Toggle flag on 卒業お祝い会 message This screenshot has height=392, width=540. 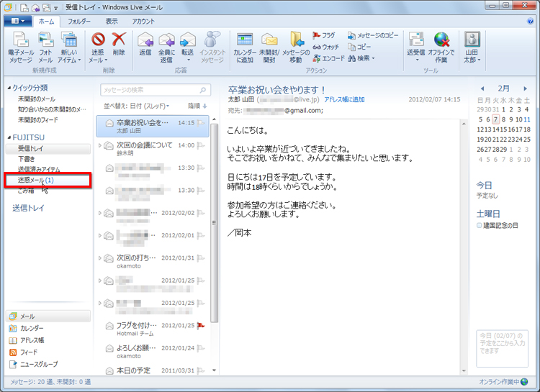[201, 123]
